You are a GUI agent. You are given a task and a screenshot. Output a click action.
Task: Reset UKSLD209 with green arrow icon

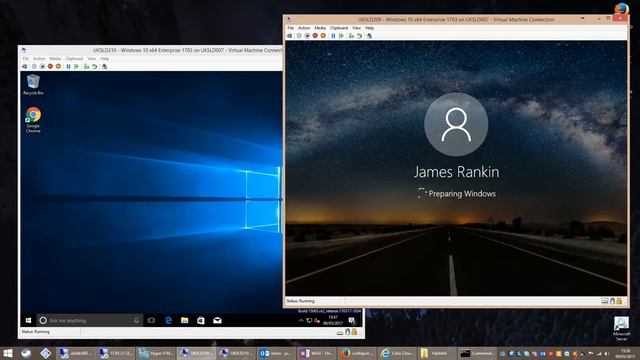tap(341, 36)
